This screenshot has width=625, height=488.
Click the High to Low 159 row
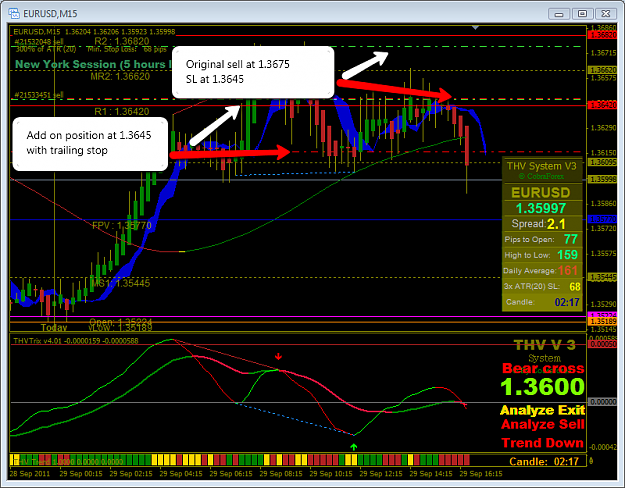[x=542, y=255]
